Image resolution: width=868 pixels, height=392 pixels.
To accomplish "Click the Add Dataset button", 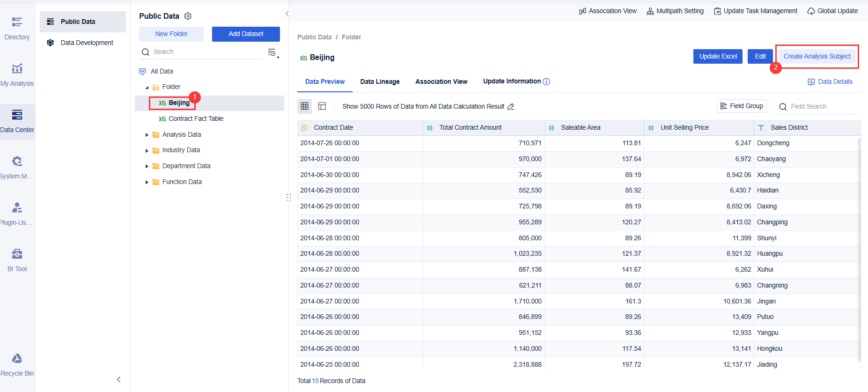I will pos(246,34).
